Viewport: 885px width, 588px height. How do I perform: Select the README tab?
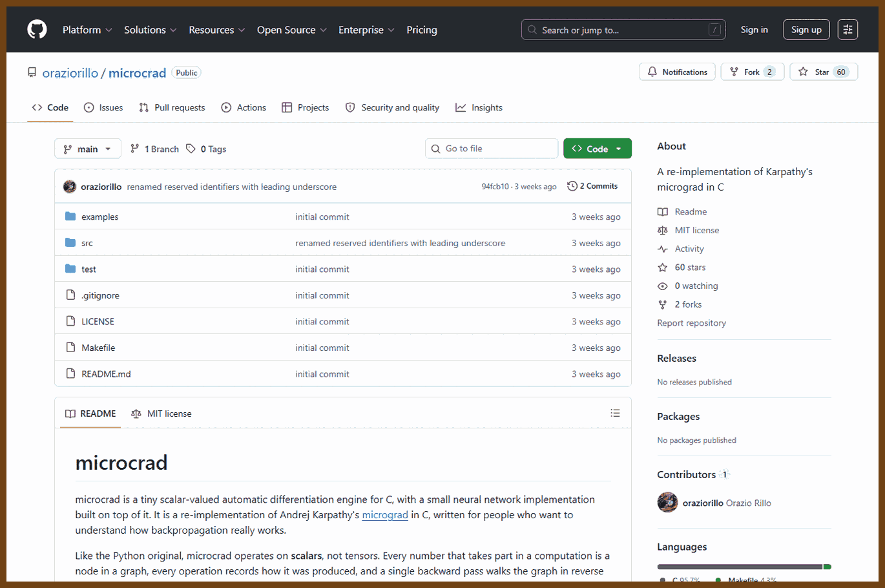[x=90, y=414]
